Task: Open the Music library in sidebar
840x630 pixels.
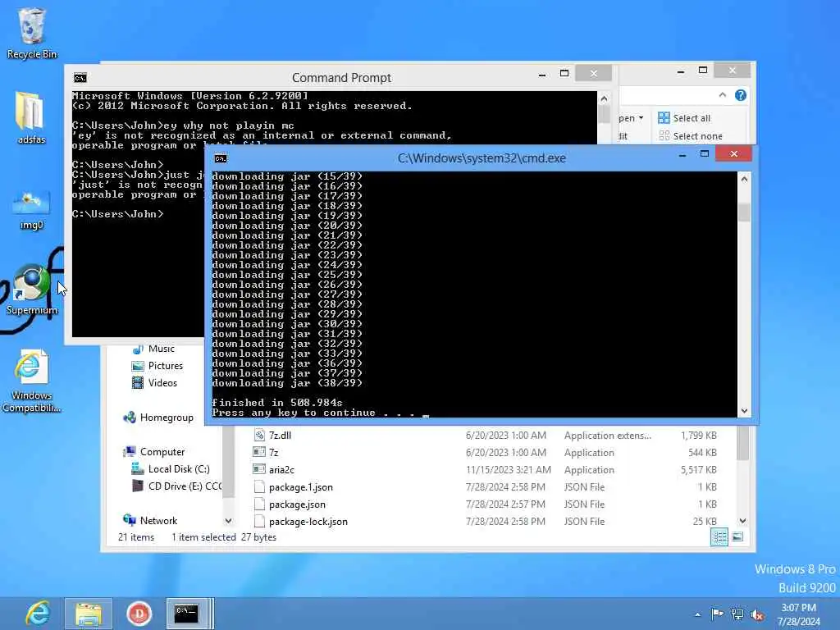Action: pos(153,349)
